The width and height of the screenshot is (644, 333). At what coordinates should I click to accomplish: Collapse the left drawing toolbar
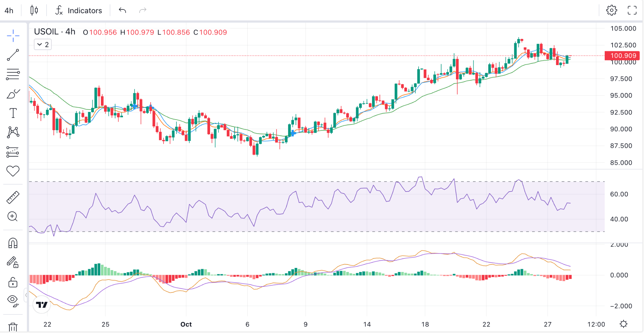click(26, 295)
